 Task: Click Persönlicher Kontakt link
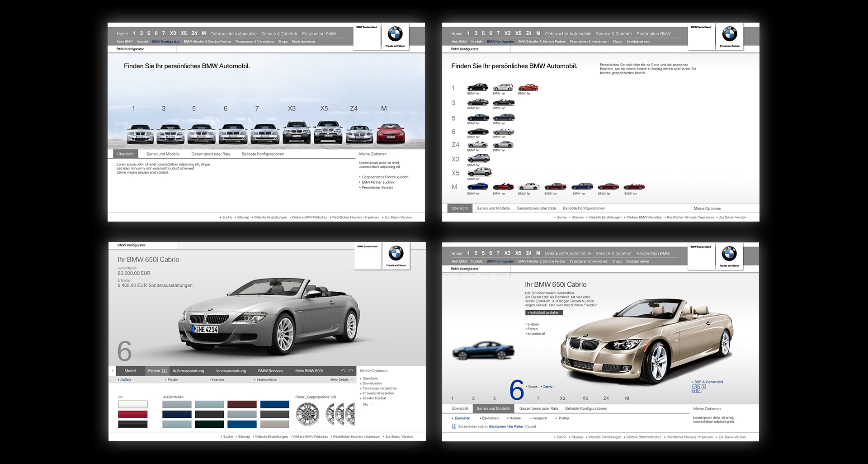point(377,188)
